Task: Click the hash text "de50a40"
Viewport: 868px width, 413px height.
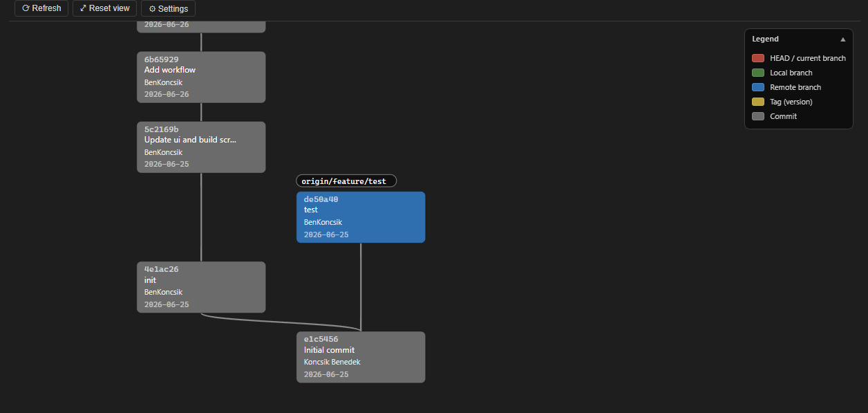Action: (x=321, y=199)
